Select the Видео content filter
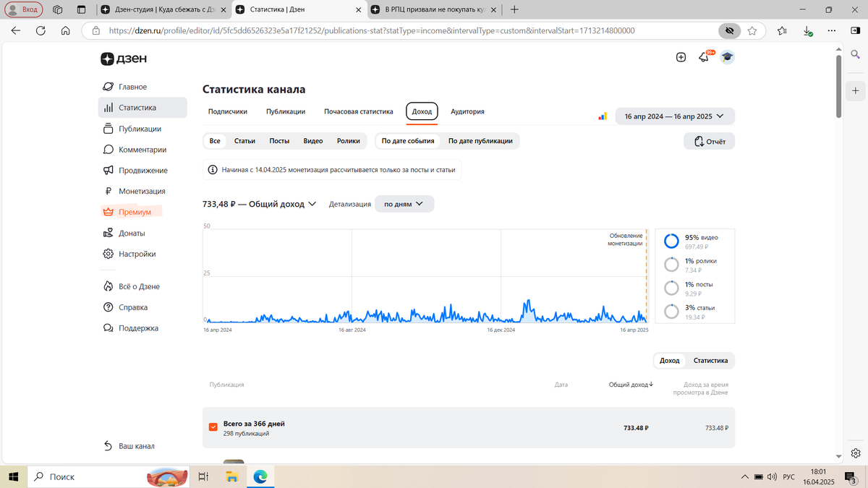 tap(313, 141)
